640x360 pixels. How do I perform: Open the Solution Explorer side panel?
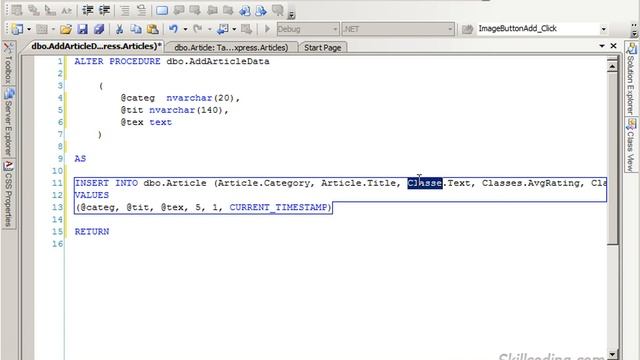tap(631, 79)
